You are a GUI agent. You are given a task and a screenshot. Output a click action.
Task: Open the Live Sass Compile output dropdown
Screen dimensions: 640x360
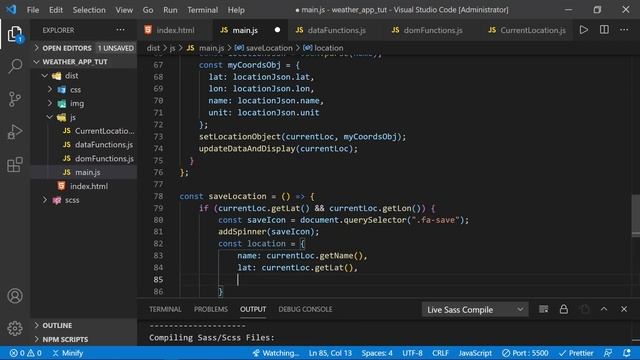(475, 310)
